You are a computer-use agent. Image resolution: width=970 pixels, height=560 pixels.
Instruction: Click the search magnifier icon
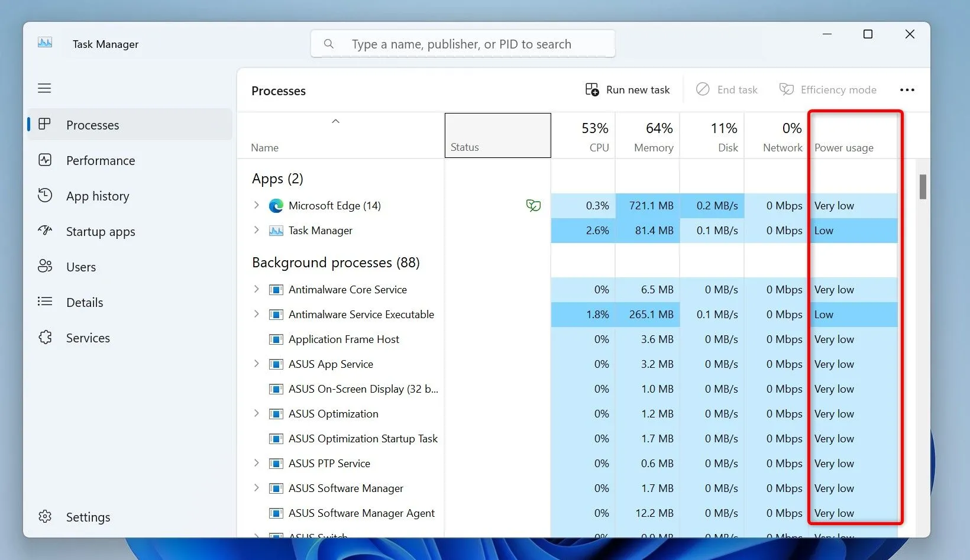pyautogui.click(x=329, y=44)
